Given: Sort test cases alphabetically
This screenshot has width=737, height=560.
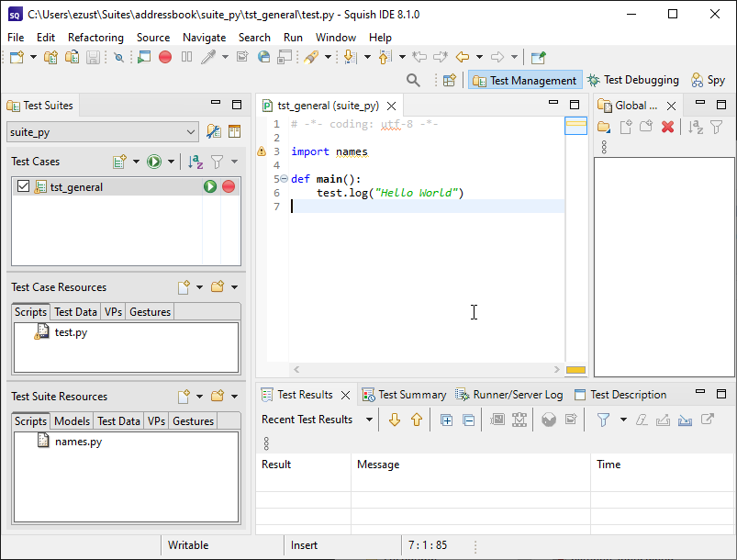Looking at the screenshot, I should point(195,162).
